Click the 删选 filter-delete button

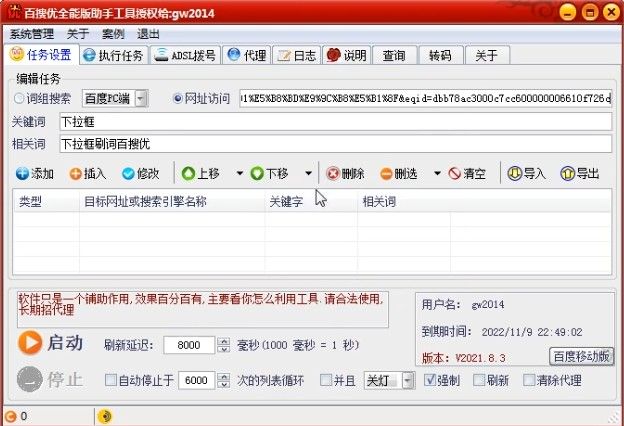pyautogui.click(x=399, y=174)
